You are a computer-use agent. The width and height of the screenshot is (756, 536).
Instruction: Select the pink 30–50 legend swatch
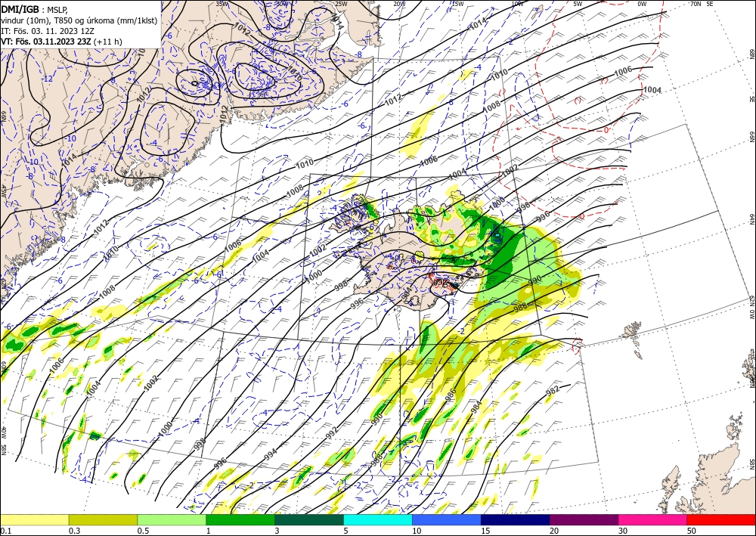[x=653, y=519]
